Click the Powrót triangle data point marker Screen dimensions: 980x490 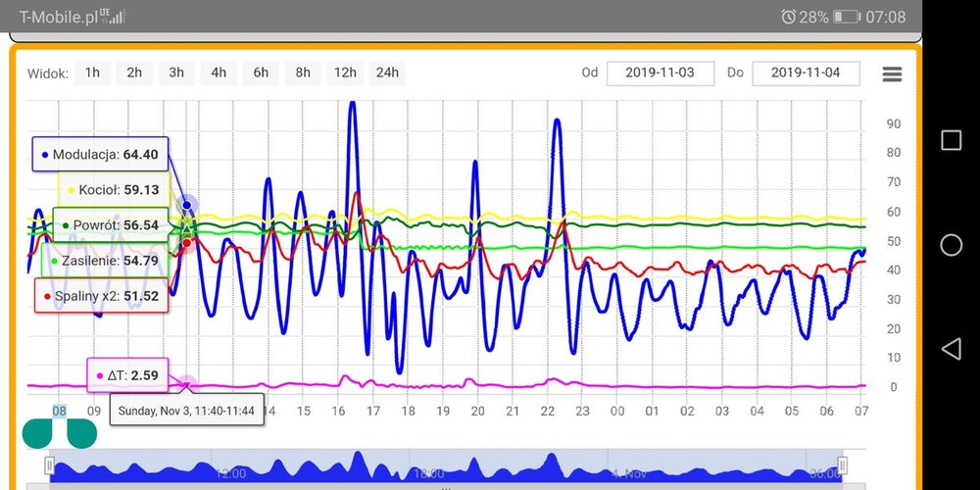click(186, 228)
